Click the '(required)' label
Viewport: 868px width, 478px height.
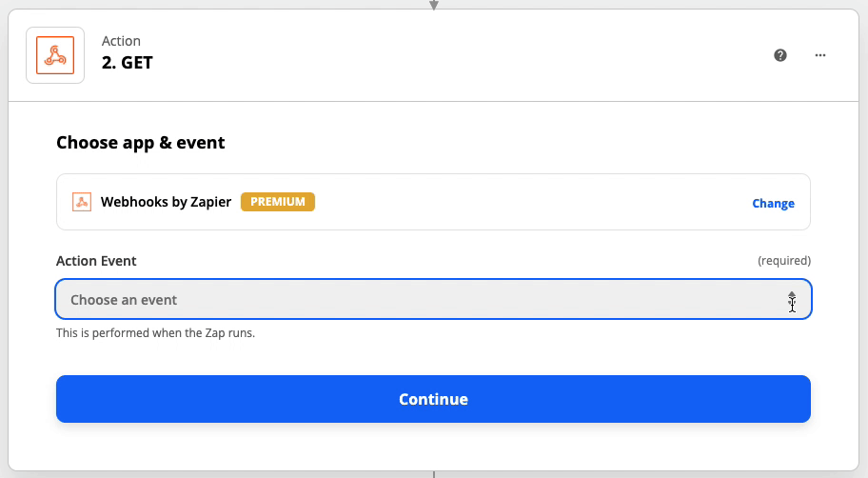[784, 260]
